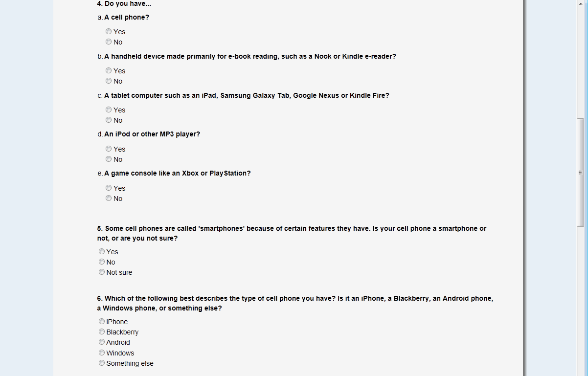Select No for having a cell phone

pos(109,42)
